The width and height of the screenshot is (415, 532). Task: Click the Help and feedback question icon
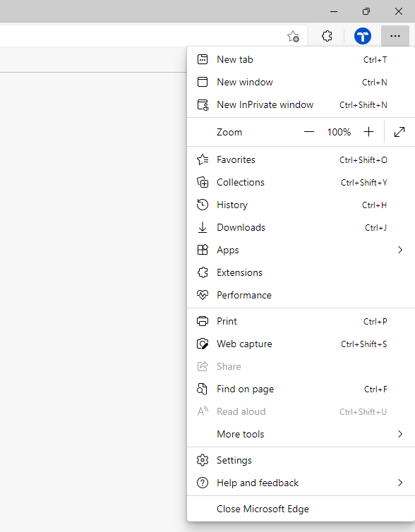pyautogui.click(x=203, y=483)
